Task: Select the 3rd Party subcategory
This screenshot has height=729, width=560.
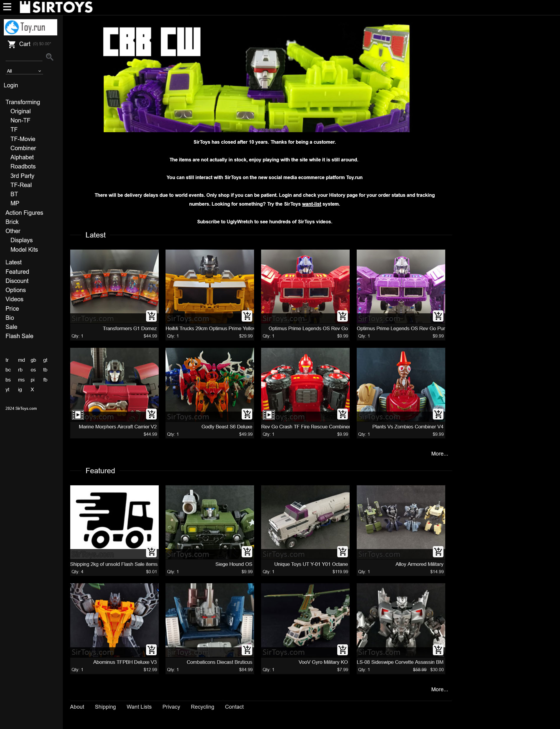Action: pyautogui.click(x=22, y=176)
